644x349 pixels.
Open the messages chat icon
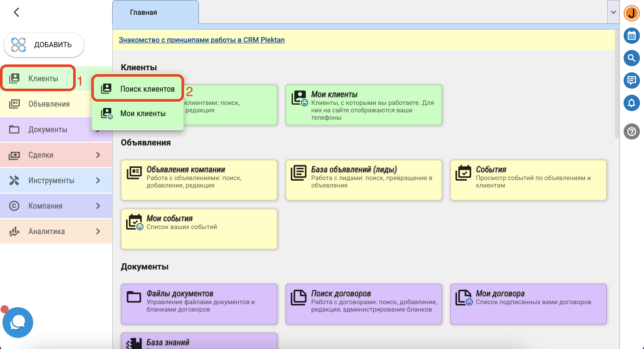[x=631, y=80]
